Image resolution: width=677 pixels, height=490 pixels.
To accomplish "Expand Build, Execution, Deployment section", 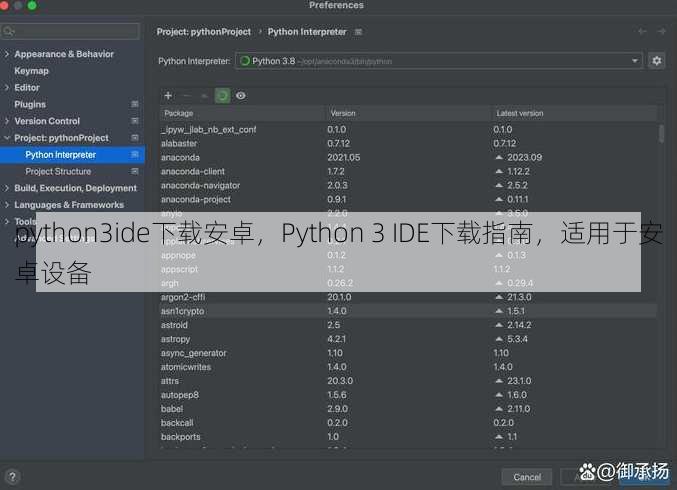I will click(6, 188).
